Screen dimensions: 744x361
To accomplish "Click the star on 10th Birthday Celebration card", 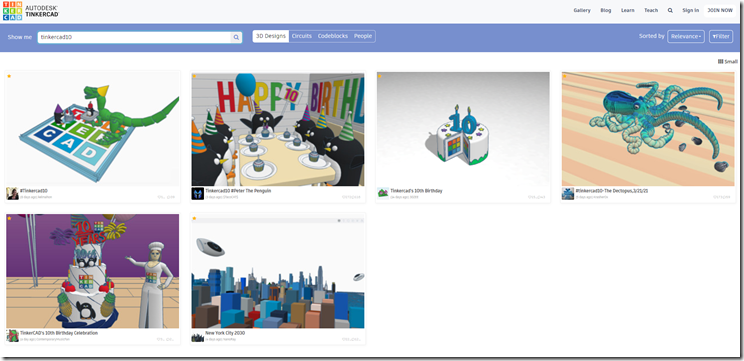I will point(9,218).
